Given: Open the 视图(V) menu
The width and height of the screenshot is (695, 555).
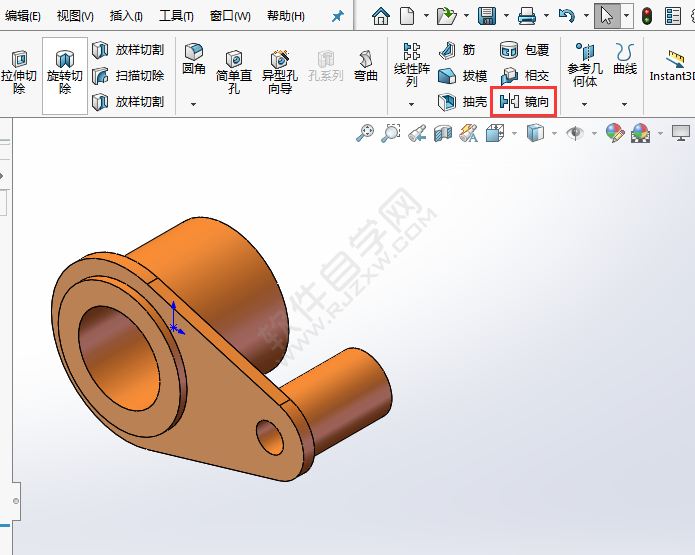Looking at the screenshot, I should click(x=75, y=16).
